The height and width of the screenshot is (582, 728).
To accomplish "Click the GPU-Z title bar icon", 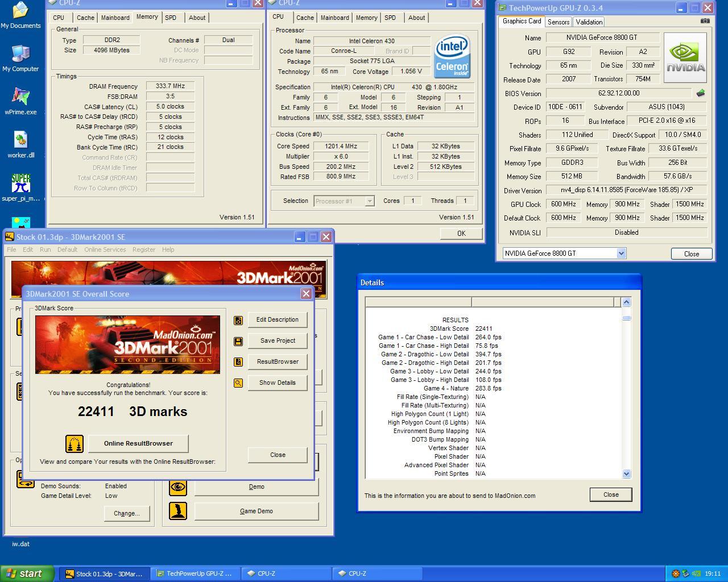I will click(503, 8).
